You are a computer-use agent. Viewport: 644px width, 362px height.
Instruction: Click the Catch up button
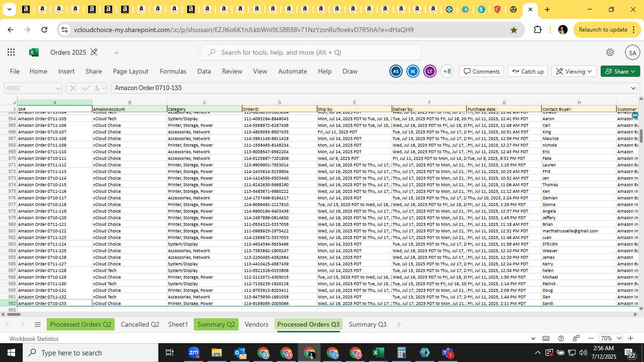click(528, 71)
